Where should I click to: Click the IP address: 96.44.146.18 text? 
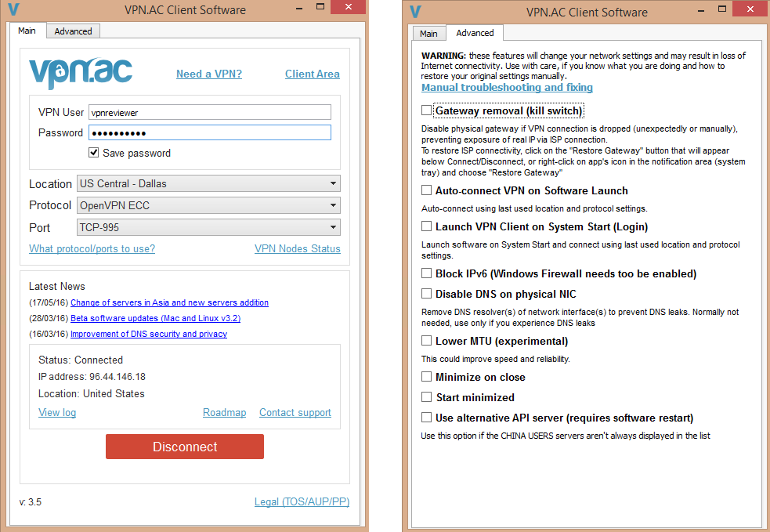click(x=92, y=377)
